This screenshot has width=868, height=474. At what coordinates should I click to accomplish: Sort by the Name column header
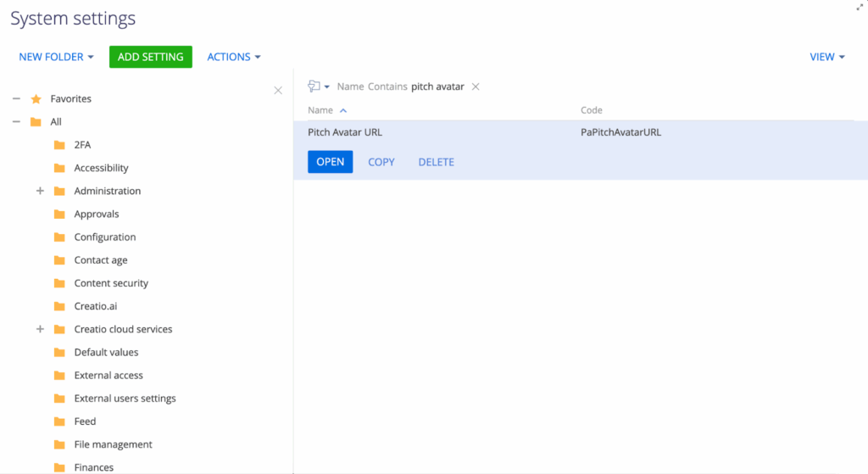pos(320,110)
